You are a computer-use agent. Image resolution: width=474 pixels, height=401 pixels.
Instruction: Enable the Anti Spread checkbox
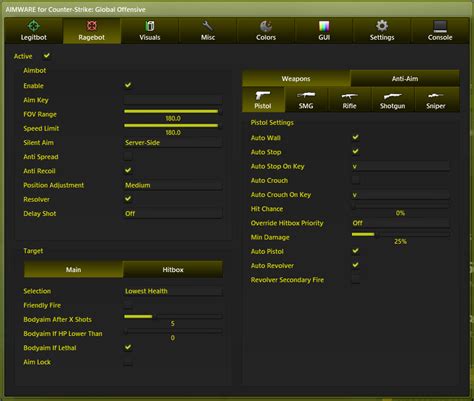[x=128, y=156]
